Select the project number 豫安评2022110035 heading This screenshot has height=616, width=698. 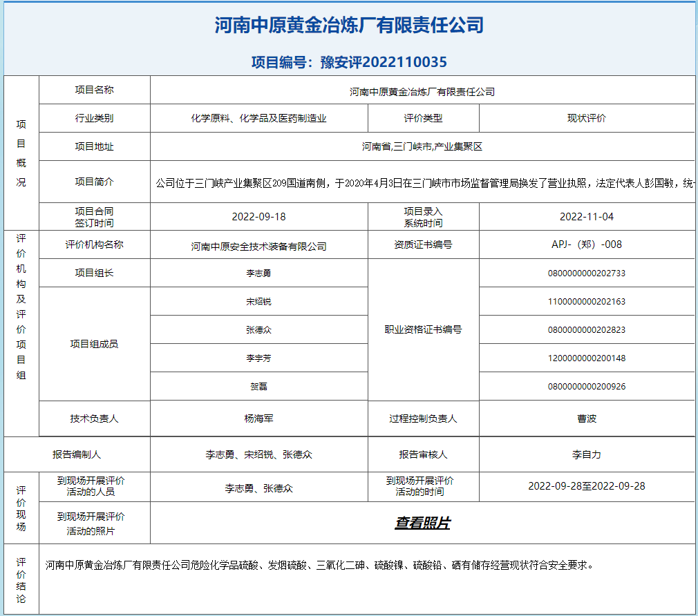coord(349,62)
